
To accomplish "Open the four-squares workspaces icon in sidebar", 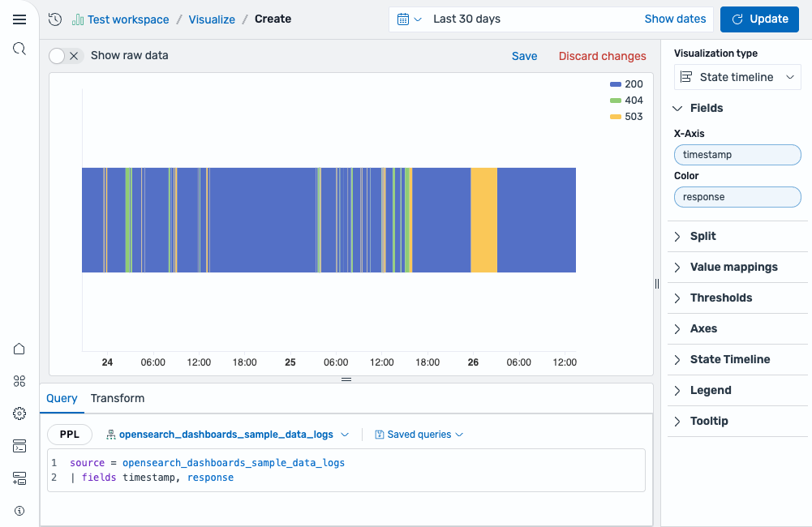I will pos(19,382).
